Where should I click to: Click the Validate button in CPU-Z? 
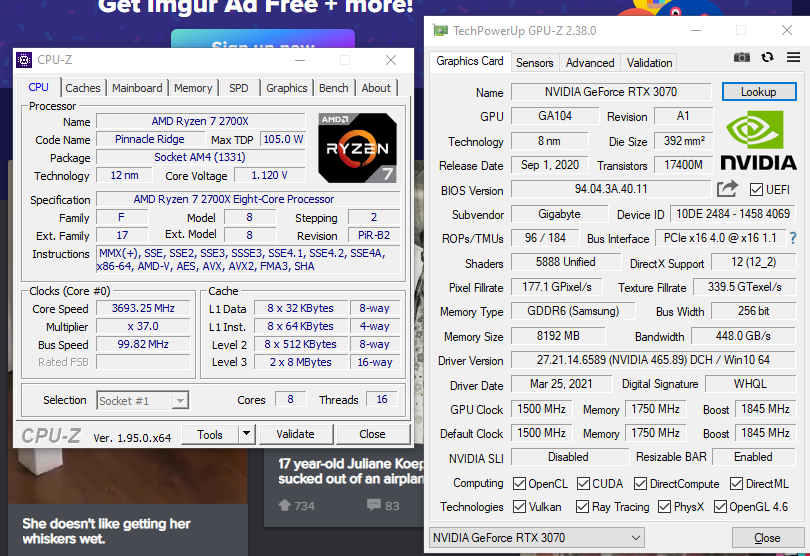tap(295, 434)
